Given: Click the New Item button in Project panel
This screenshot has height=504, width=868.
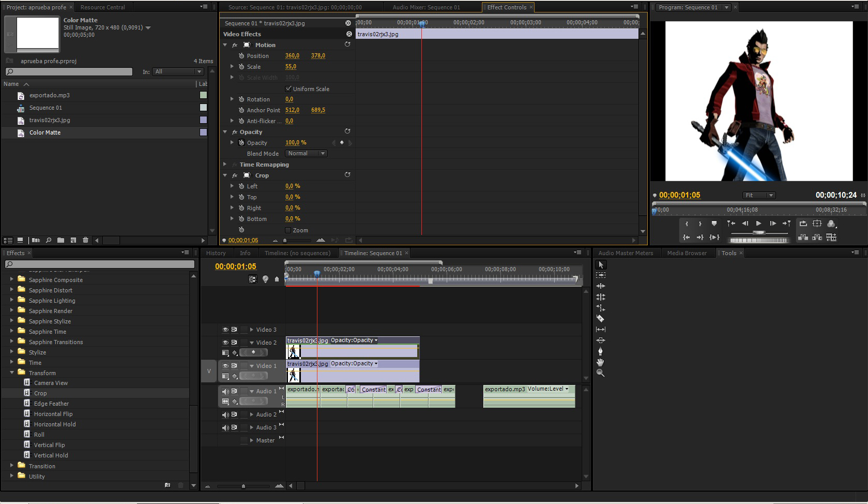Looking at the screenshot, I should tap(73, 240).
